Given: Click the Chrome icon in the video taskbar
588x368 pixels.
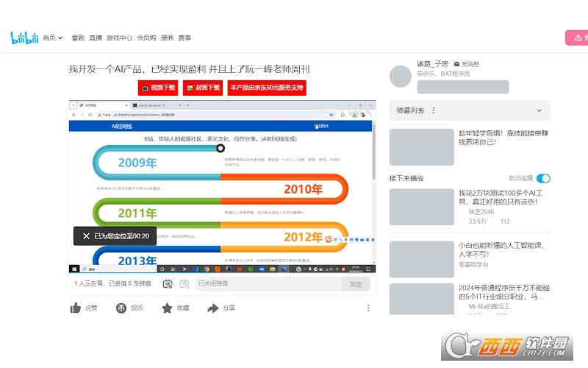Looking at the screenshot, I should [207, 269].
